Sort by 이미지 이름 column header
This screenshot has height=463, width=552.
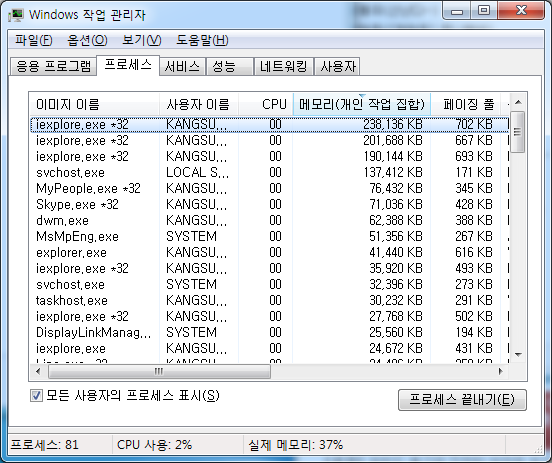coord(94,104)
